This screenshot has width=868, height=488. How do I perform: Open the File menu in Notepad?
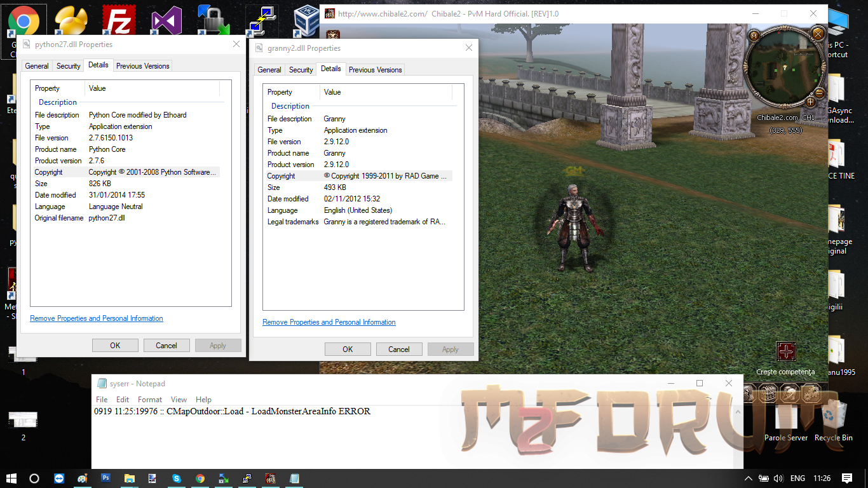[102, 400]
